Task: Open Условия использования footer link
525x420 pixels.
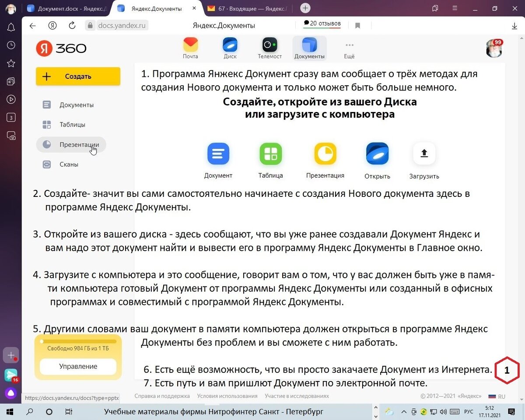Action: 227,396
